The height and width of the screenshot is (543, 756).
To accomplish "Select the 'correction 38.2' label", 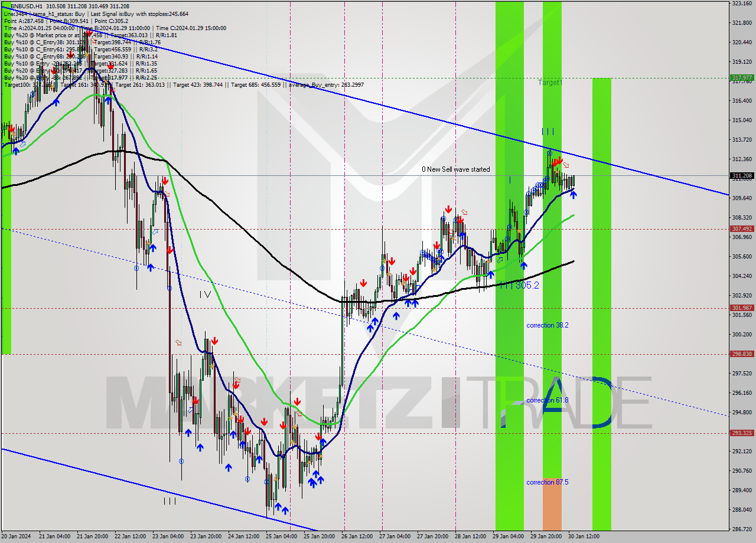I will coord(548,325).
